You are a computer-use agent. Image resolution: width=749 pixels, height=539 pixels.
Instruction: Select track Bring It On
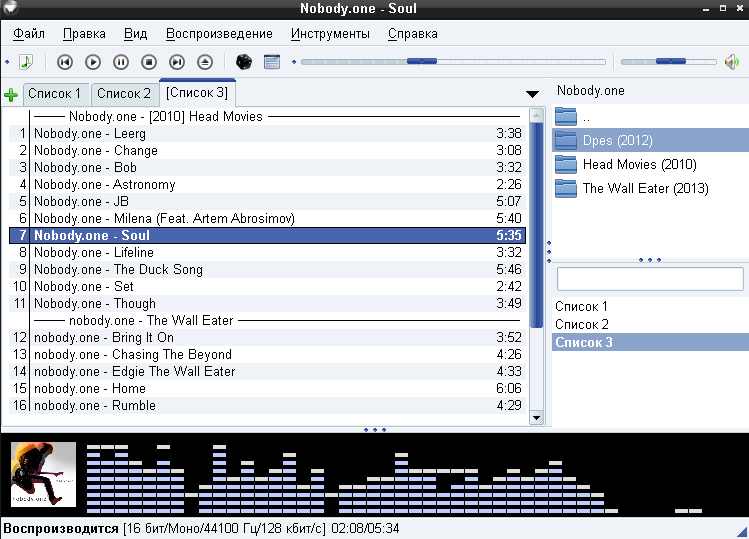[268, 337]
